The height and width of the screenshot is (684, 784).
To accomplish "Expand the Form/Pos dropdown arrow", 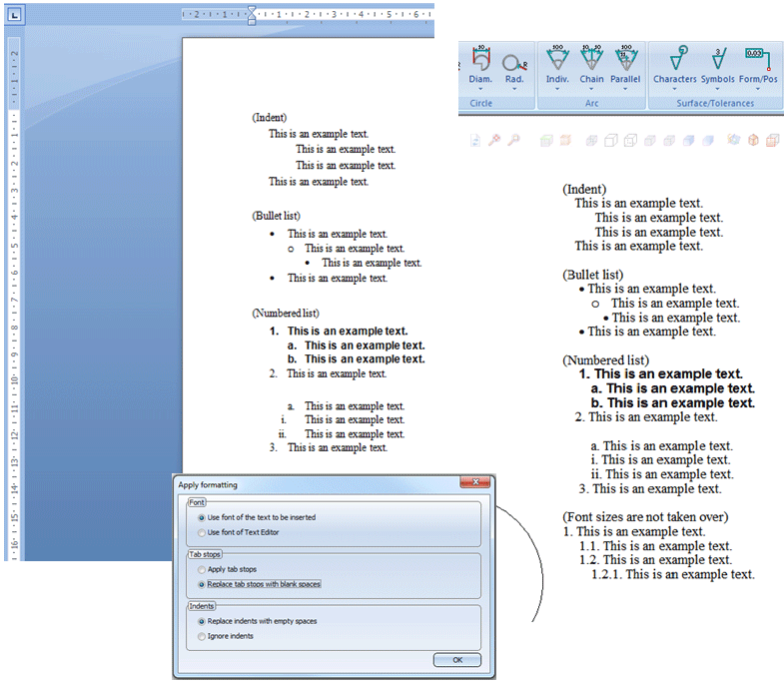I will [x=758, y=89].
